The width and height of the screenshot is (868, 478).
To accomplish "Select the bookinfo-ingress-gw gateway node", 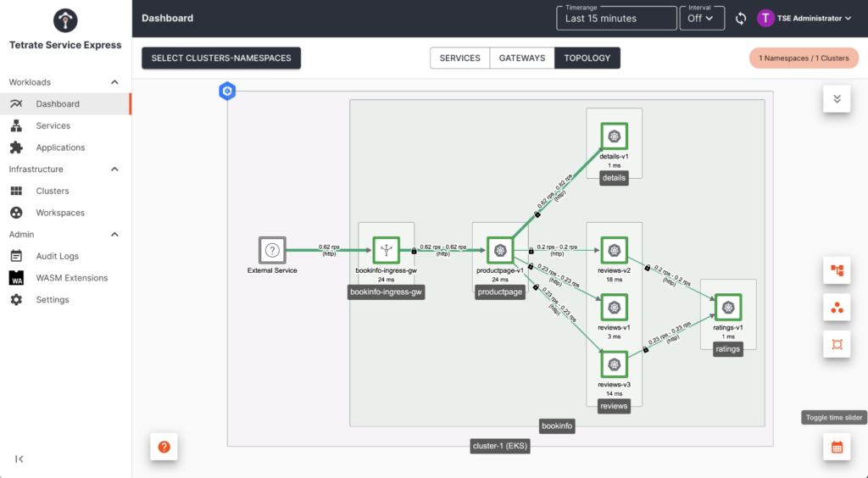I will tap(386, 250).
